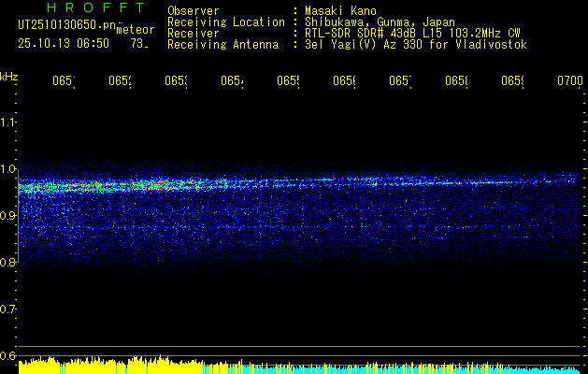Click the Shibukawa, Gunma, Japan text

click(x=380, y=22)
